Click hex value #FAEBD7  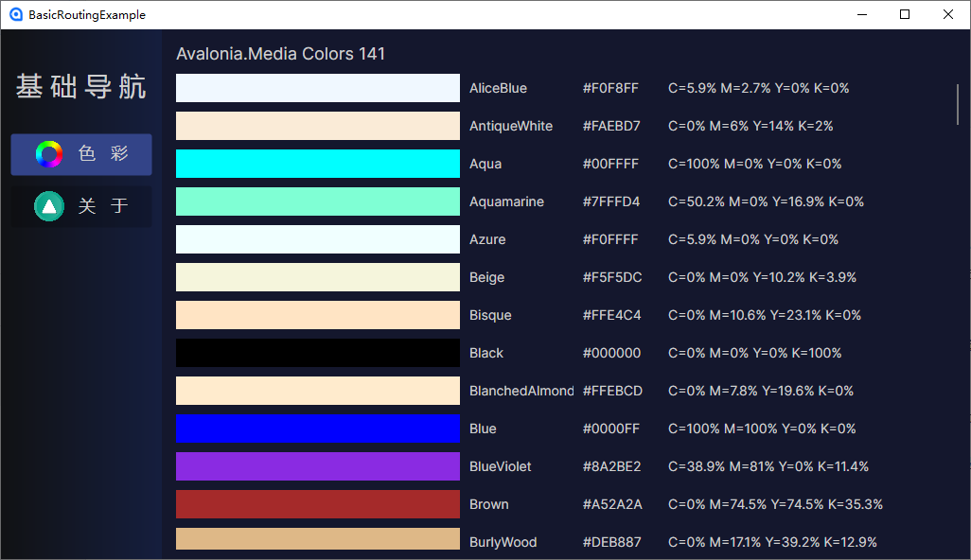[x=611, y=126]
